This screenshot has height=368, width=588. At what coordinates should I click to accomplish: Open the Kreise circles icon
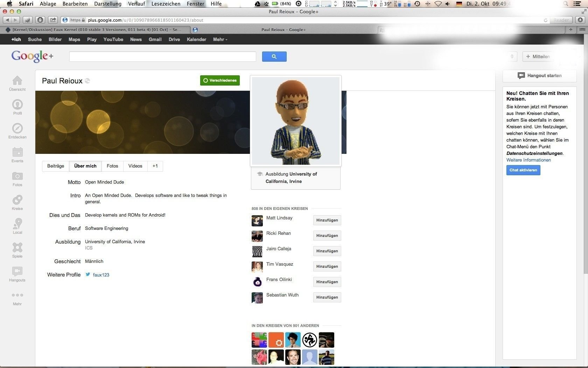[17, 200]
